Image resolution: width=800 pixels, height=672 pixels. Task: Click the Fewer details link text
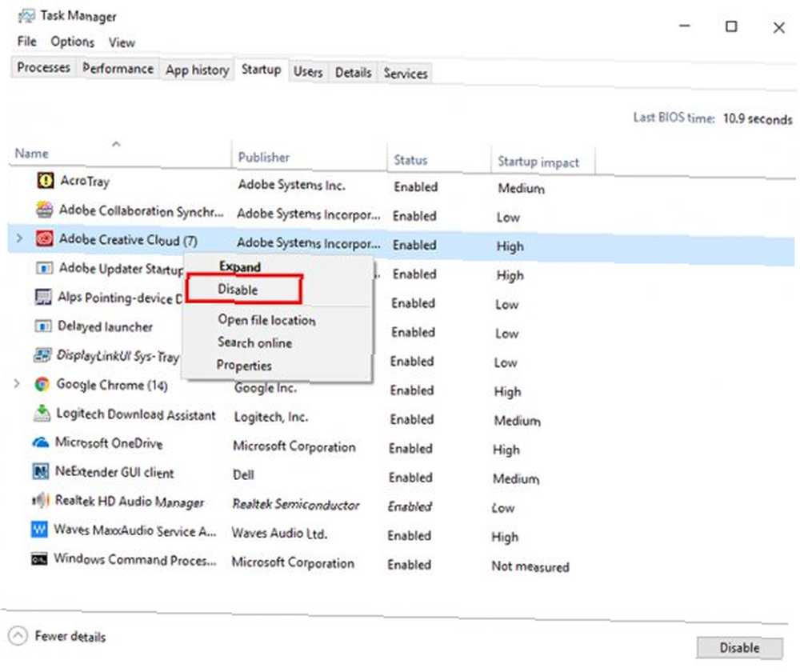point(70,636)
